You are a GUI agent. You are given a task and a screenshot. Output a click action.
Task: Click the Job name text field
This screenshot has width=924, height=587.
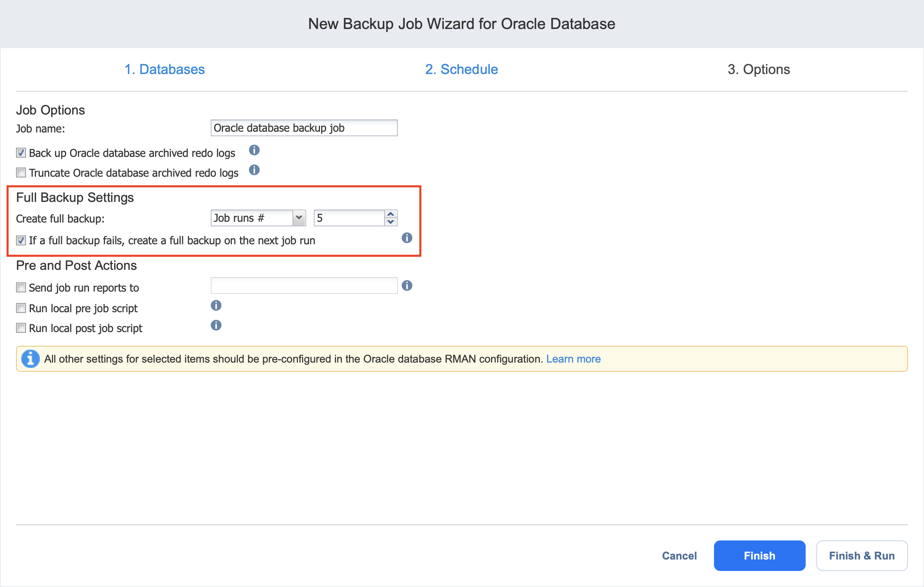(304, 128)
